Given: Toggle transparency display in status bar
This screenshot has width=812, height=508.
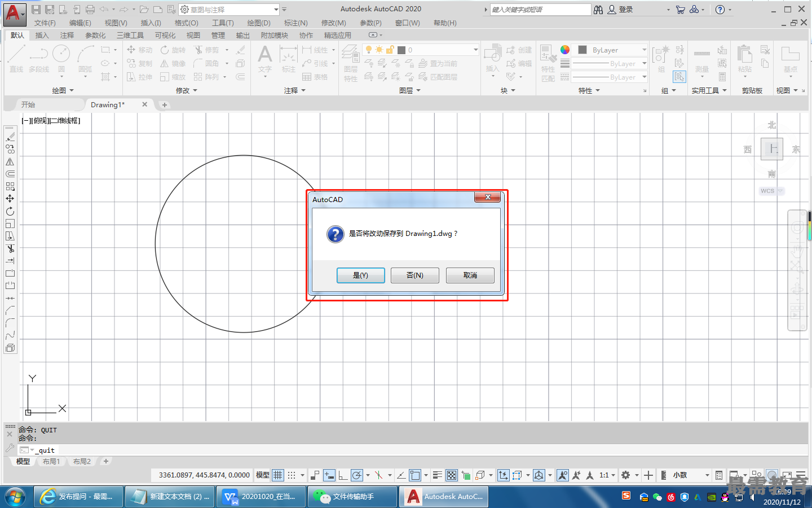Looking at the screenshot, I should coord(451,475).
